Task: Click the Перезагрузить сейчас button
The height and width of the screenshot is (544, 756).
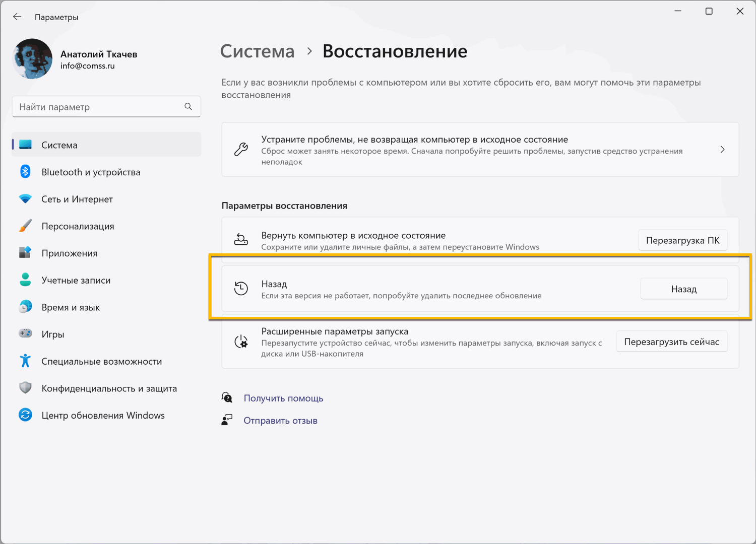Action: [x=671, y=342]
